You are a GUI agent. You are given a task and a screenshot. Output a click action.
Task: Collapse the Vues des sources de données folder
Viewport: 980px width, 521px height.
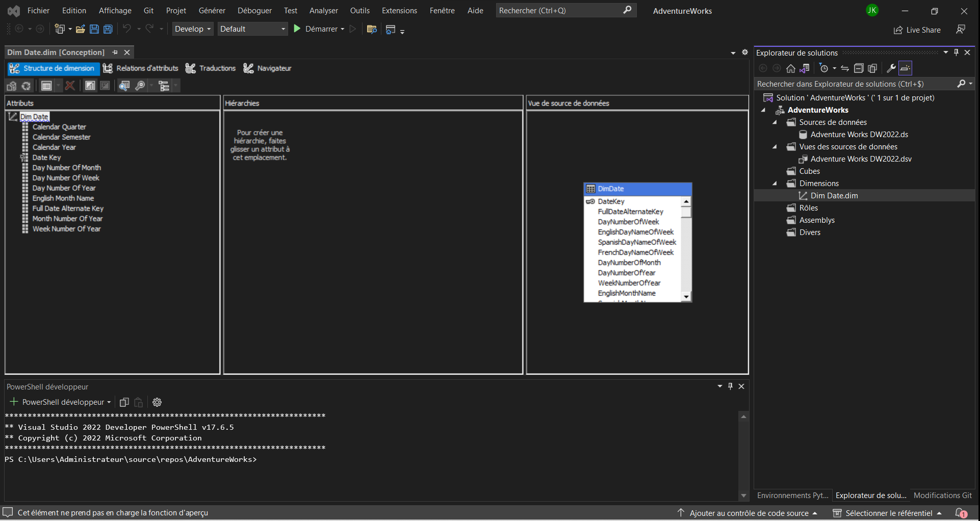[x=775, y=147]
